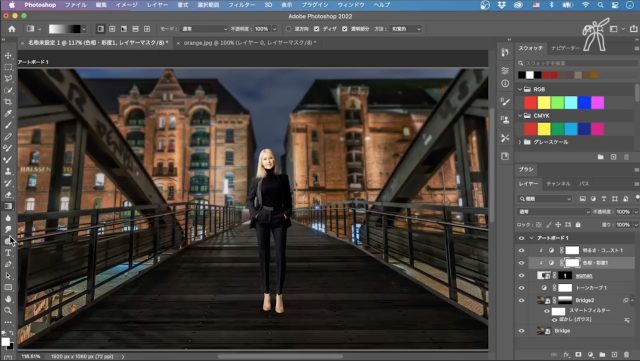Create new group folder icon in Layers
Viewport: 640px width, 361px height.
(602, 354)
